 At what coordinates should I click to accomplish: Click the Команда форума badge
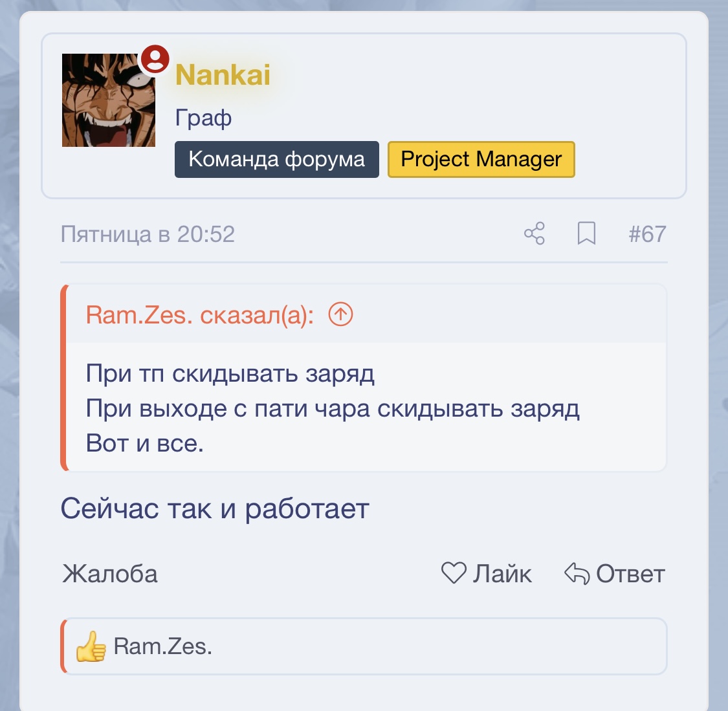(x=277, y=159)
